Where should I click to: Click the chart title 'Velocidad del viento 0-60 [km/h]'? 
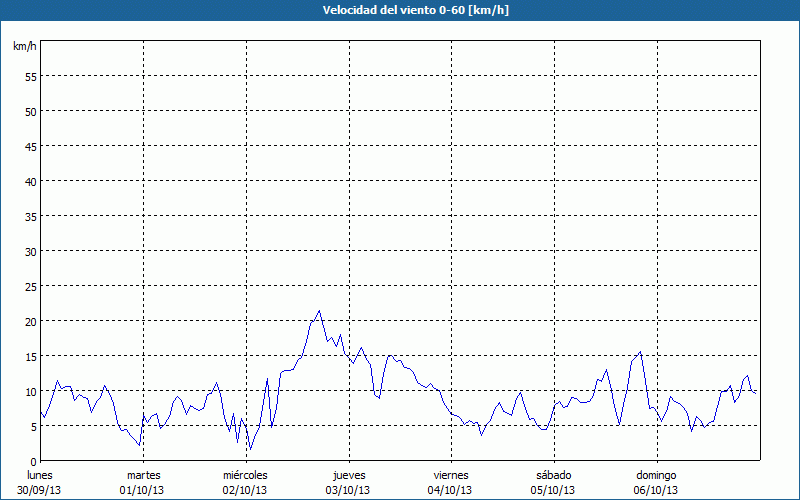click(399, 10)
